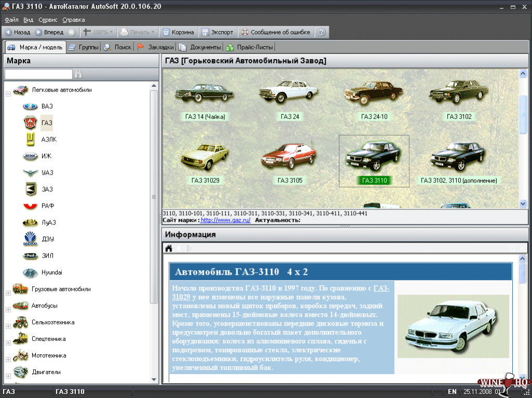The height and width of the screenshot is (398, 532).
Task: Click the binoculars search icon
Action: pos(78,74)
